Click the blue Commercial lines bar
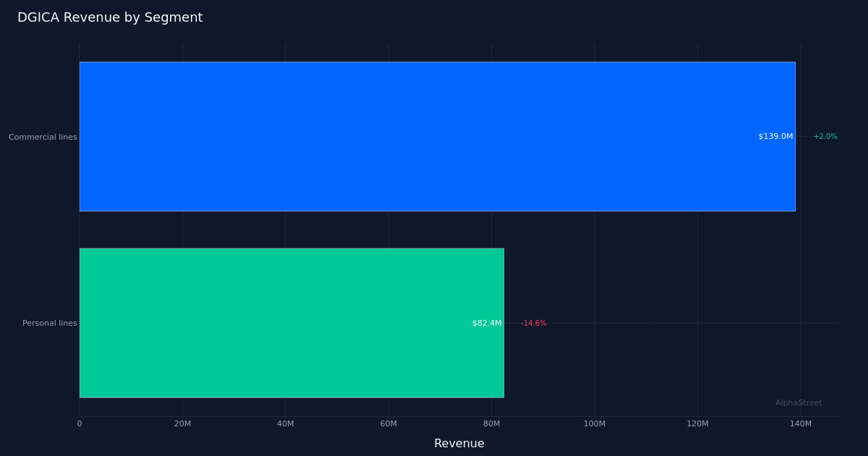868x456 pixels. click(437, 136)
